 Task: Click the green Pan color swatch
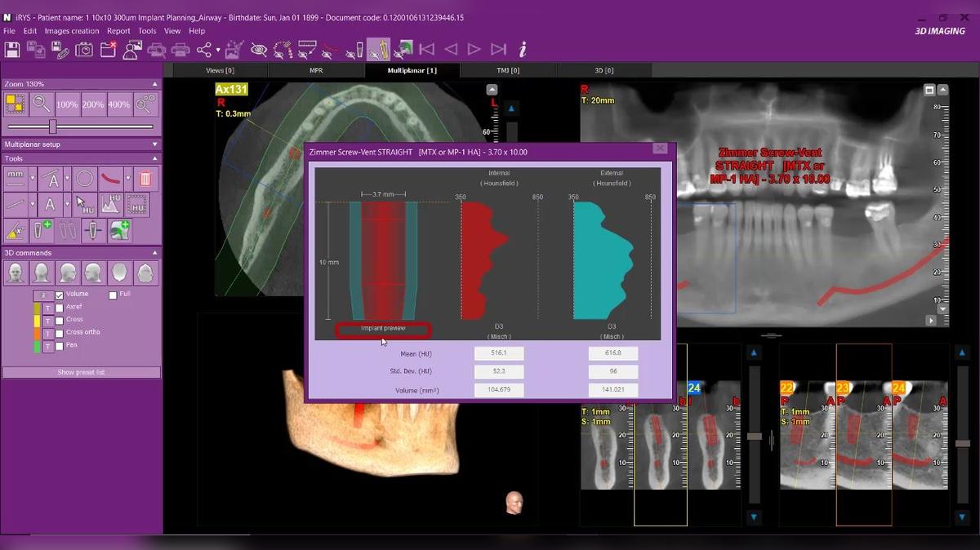pos(37,347)
